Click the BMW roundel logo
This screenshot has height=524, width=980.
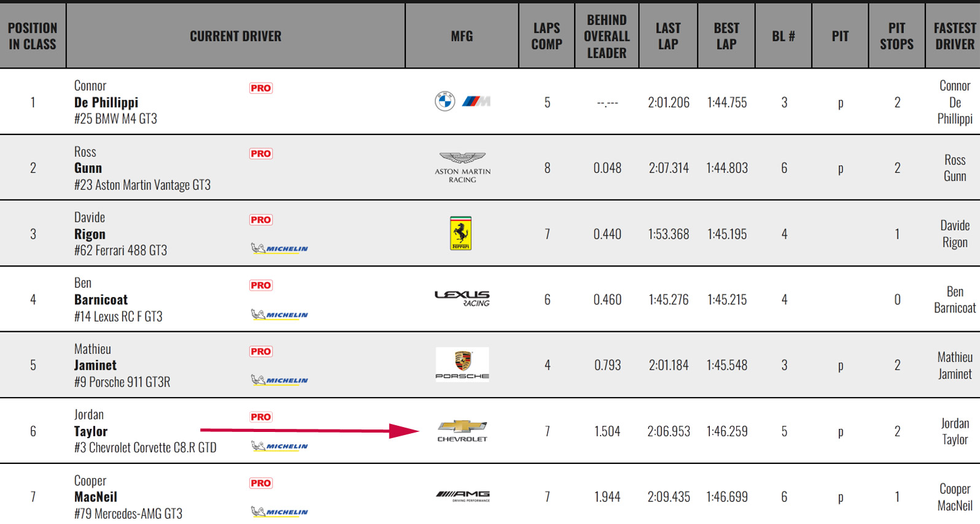click(x=445, y=101)
